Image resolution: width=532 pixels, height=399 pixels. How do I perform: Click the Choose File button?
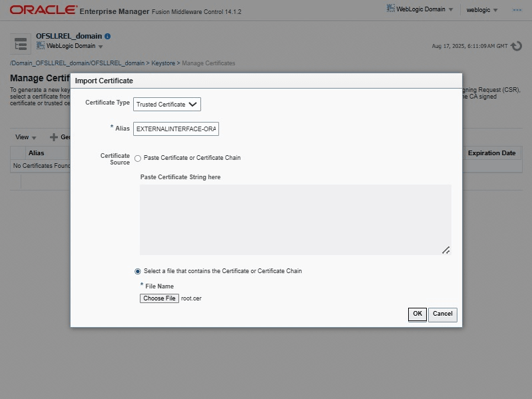pos(159,298)
